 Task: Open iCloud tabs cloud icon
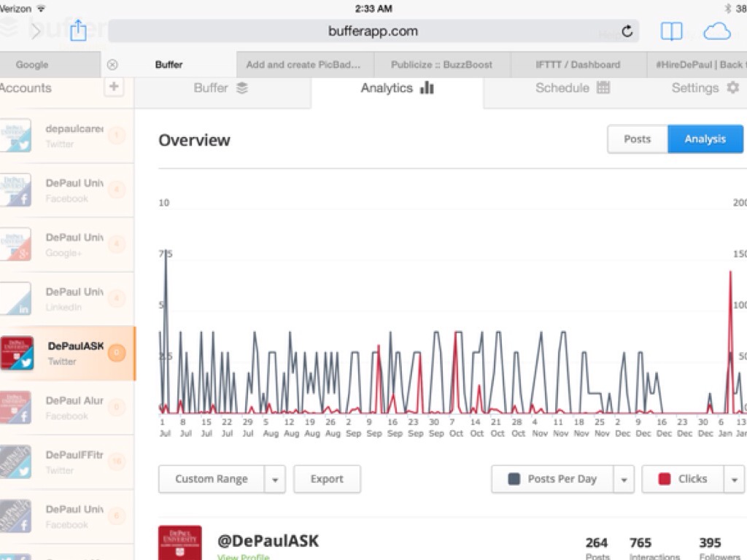tap(716, 31)
